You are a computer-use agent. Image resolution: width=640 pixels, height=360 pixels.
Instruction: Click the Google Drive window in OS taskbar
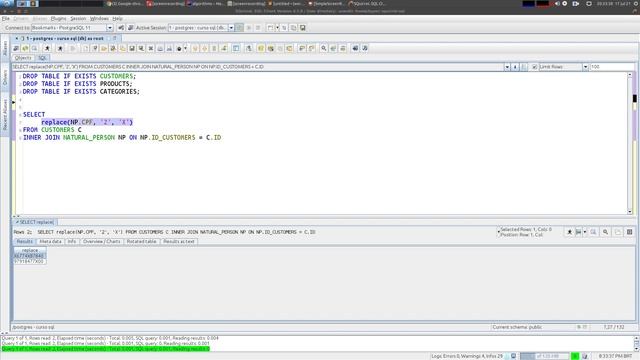coord(124,4)
